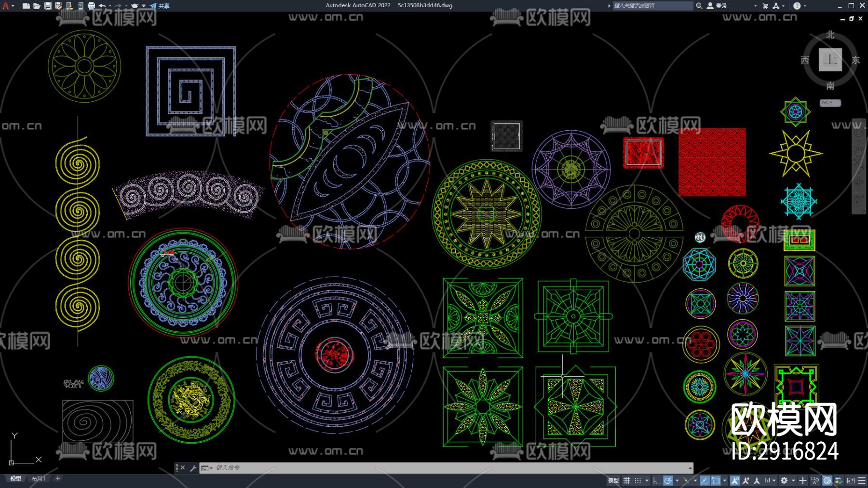
Task: Click the Save As icon
Action: pos(58,6)
